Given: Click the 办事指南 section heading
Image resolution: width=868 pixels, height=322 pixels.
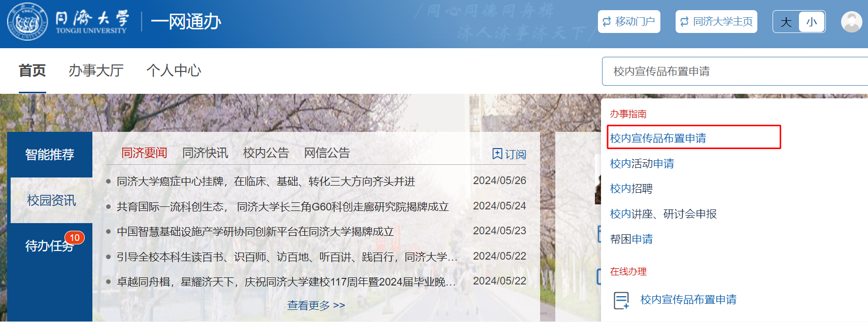Looking at the screenshot, I should (628, 114).
